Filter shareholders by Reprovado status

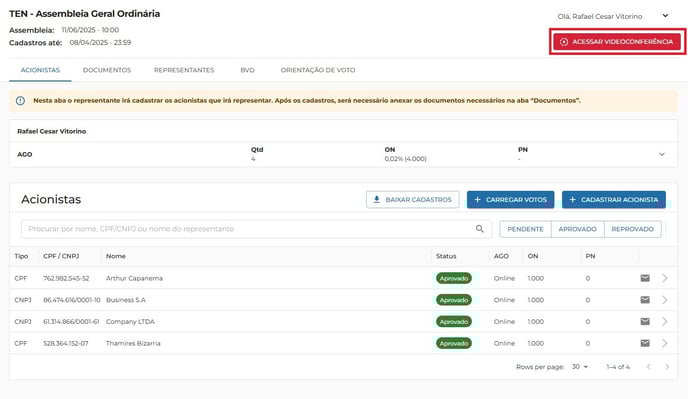coord(632,229)
